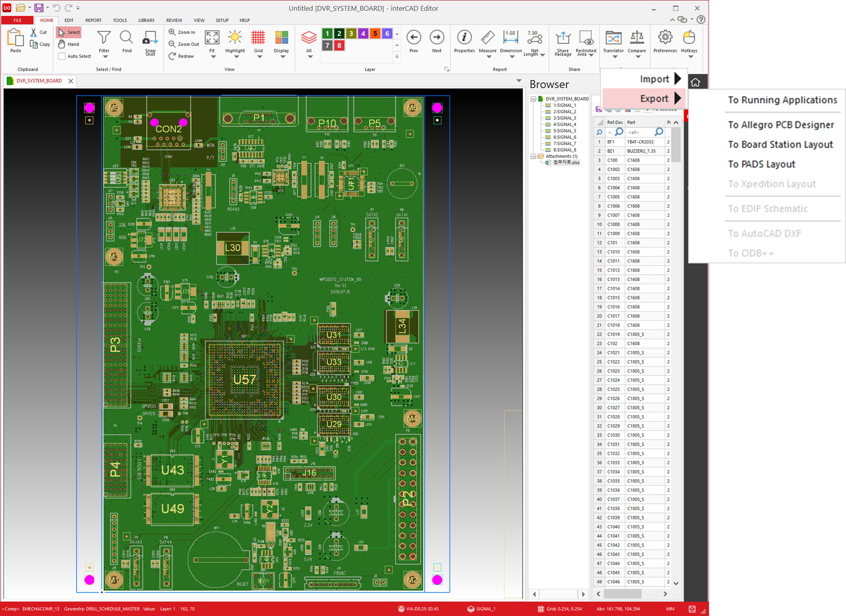
Task: Click Zoom In in View group
Action: pyautogui.click(x=182, y=32)
